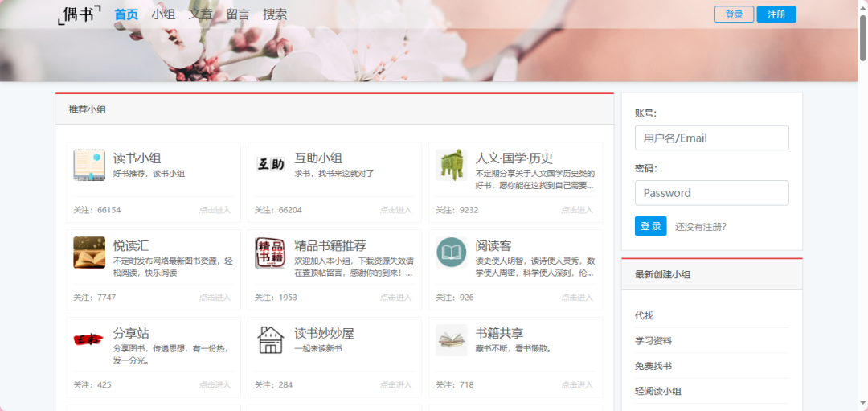Focus the 用户名/Email input field

(712, 138)
